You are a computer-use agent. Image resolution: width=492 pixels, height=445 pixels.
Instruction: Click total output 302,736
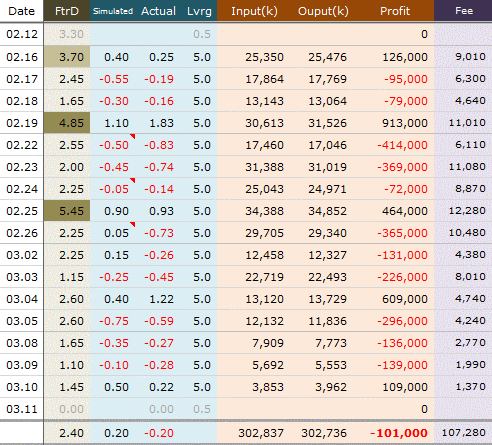point(324,433)
